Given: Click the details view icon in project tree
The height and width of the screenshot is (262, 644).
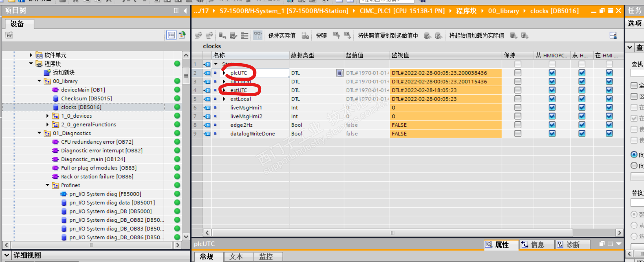Looking at the screenshot, I should point(171,35).
